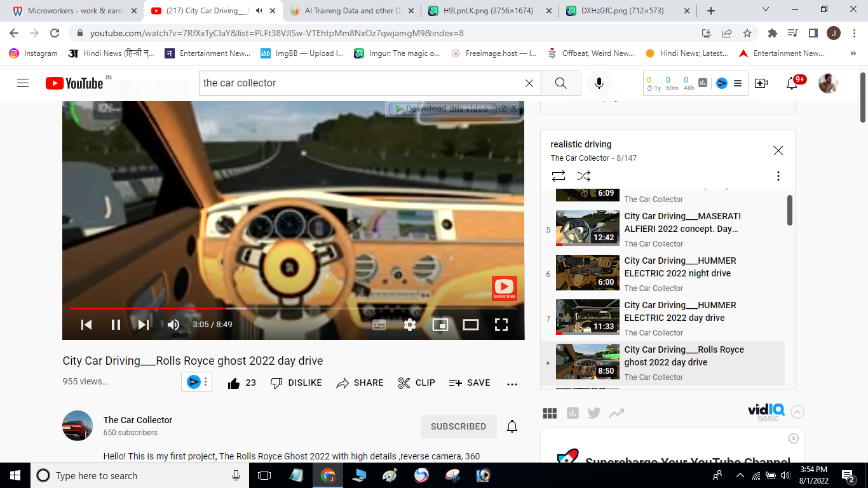This screenshot has height=488, width=868.
Task: Click the DISLIKE button
Action: (x=296, y=383)
